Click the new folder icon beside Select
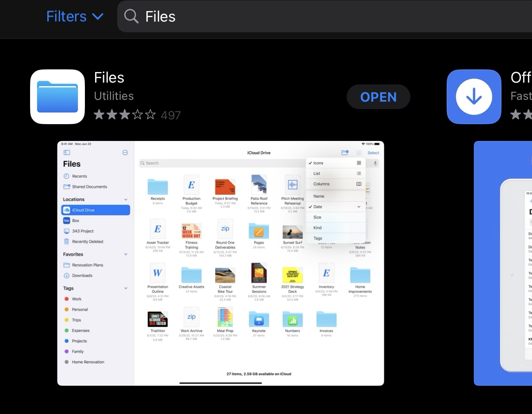Viewport: 532px width, 414px height. [345, 153]
